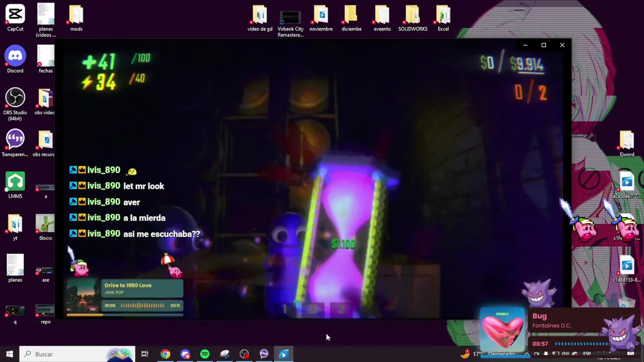Select the 'planes (videos...' document icon

tap(46, 20)
